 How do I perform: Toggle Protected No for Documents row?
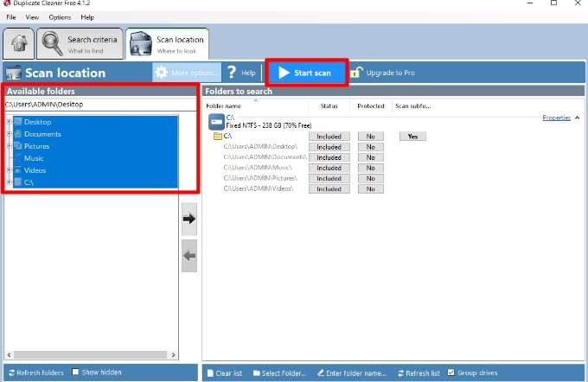tap(370, 157)
